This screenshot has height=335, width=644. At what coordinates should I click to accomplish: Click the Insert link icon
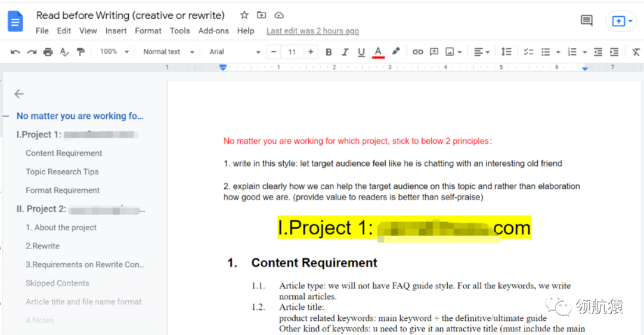click(x=417, y=52)
